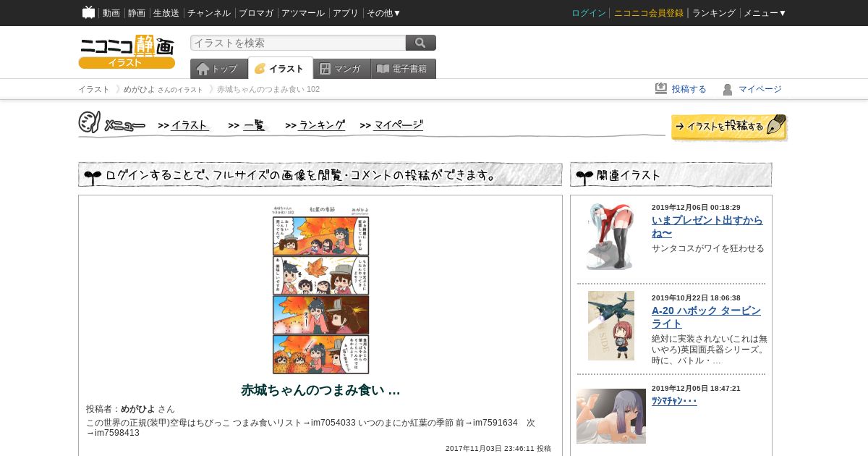868x456 pixels.
Task: Open チャンネル in top bar
Action: point(209,13)
